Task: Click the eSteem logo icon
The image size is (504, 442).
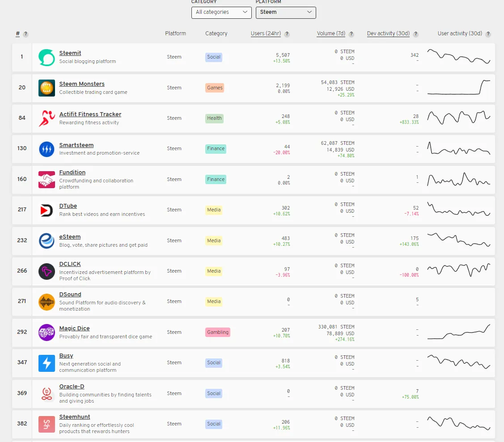Action: [47, 240]
